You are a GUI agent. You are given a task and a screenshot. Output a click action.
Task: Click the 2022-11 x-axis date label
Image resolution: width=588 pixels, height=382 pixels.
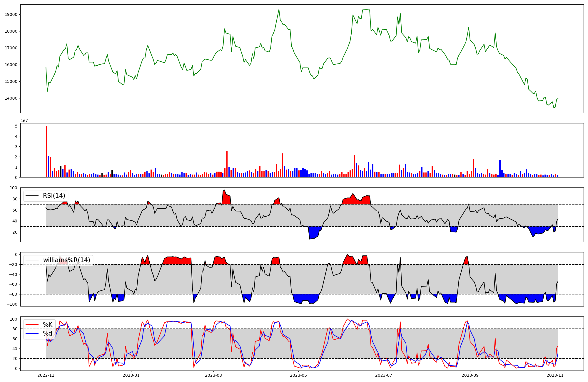click(46, 375)
